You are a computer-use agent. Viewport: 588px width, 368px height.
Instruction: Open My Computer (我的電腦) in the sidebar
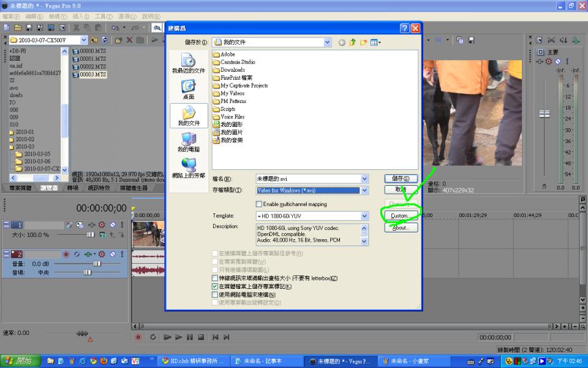coord(188,142)
